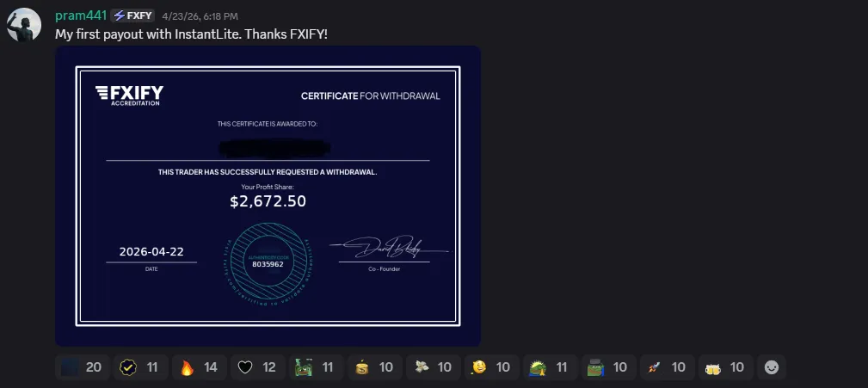Toggle the green frog emote reaction with 11
The width and height of the screenshot is (868, 388).
317,367
